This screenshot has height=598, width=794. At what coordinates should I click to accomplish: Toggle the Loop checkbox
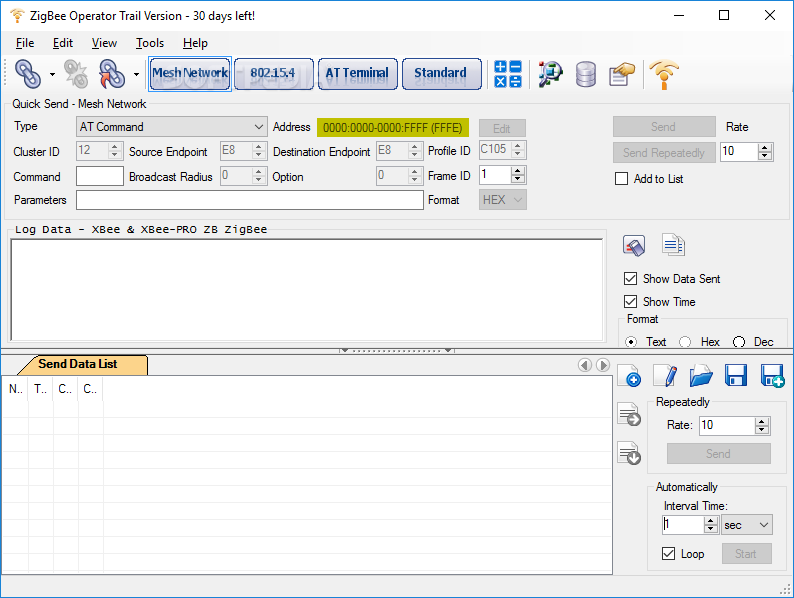(668, 554)
